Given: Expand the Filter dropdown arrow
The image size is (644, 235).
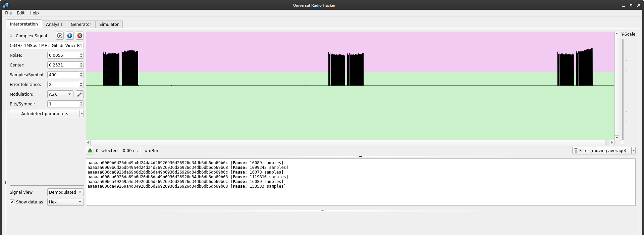Looking at the screenshot, I should pos(634,151).
